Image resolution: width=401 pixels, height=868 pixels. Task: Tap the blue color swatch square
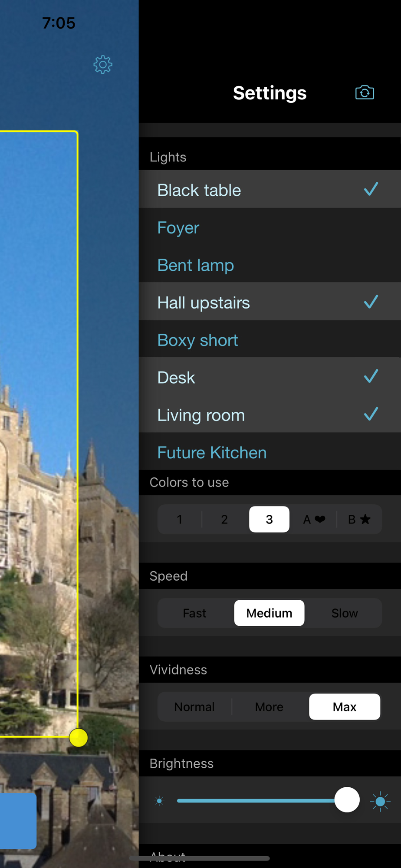point(17,821)
